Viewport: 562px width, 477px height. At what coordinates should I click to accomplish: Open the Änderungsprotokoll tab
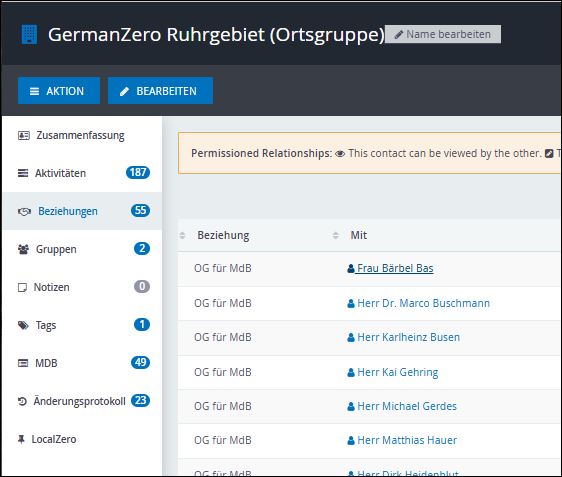[x=82, y=401]
